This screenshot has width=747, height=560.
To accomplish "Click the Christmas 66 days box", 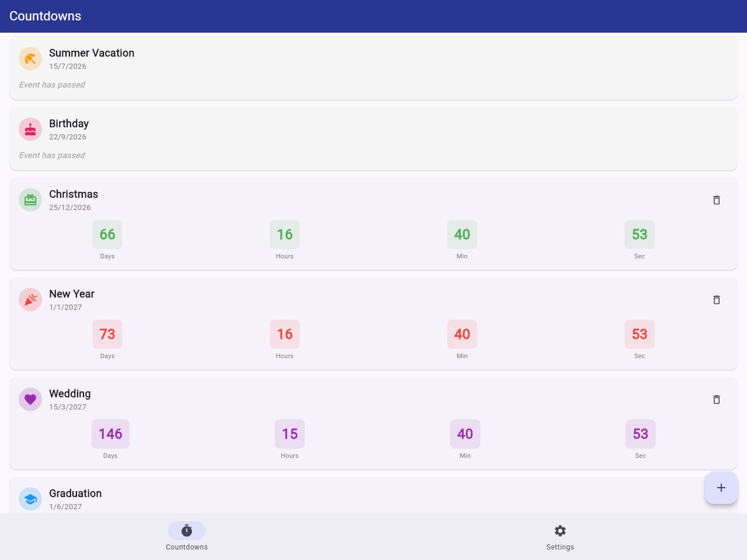I will (107, 235).
